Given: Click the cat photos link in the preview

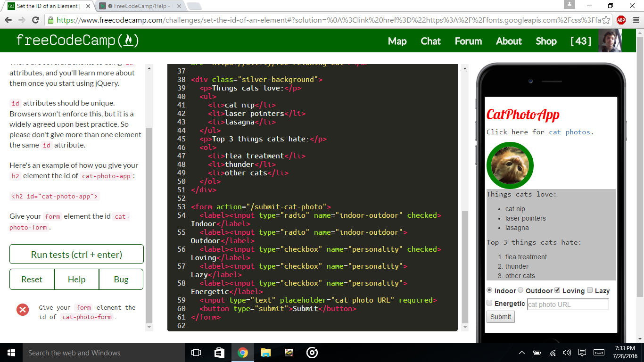Looking at the screenshot, I should [x=570, y=132].
